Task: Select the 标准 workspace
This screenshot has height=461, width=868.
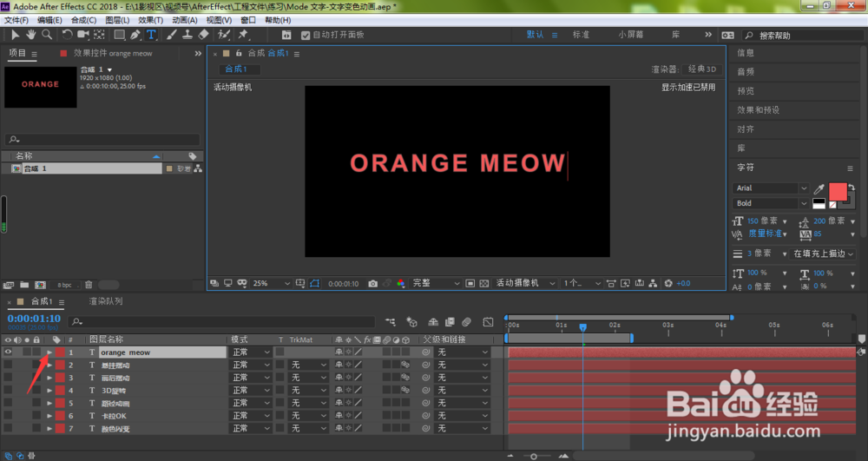Action: (581, 35)
